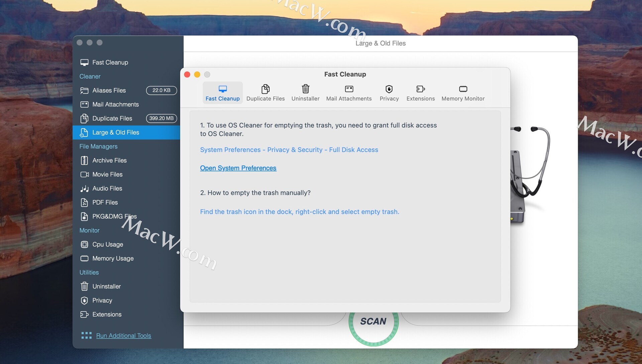
Task: Show Memory Usage label in sidebar
Action: pos(113,259)
